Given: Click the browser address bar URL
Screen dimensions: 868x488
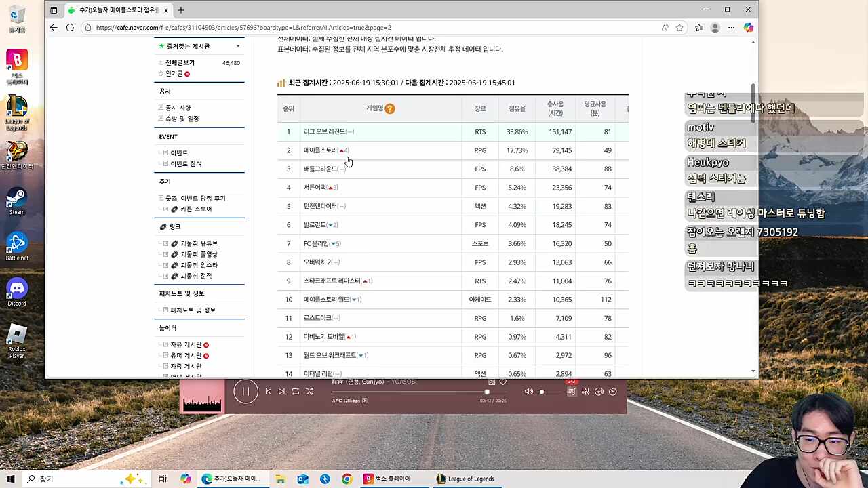Looking at the screenshot, I should pos(243,28).
